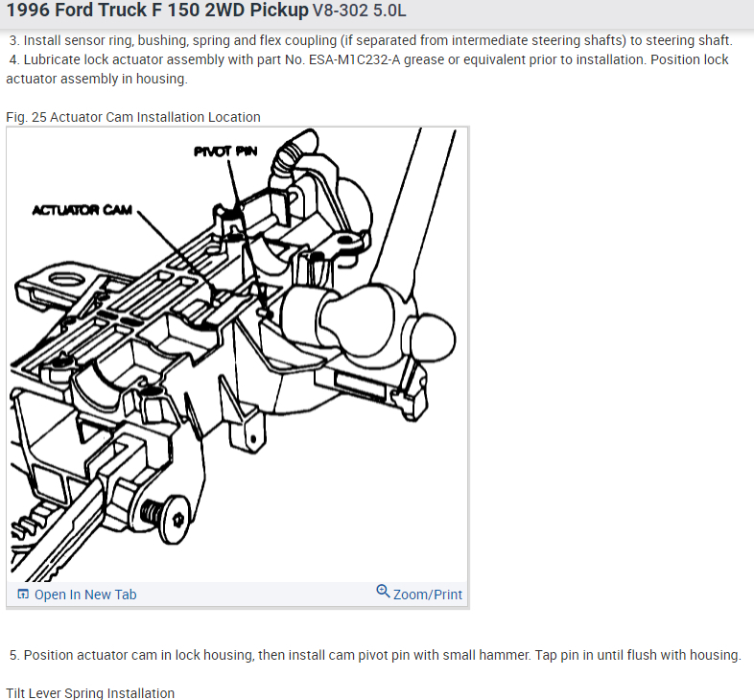
Task: Click the ACTUATOR CAM label in the diagram
Action: [x=82, y=210]
